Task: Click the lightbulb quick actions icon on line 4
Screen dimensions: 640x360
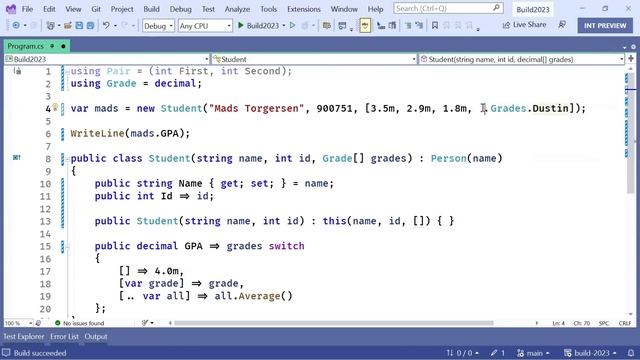Action: point(55,107)
